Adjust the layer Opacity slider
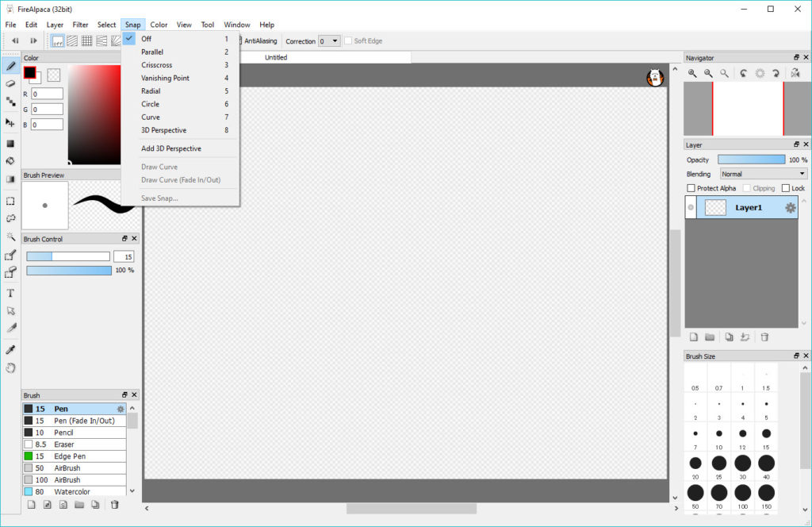 tap(752, 160)
